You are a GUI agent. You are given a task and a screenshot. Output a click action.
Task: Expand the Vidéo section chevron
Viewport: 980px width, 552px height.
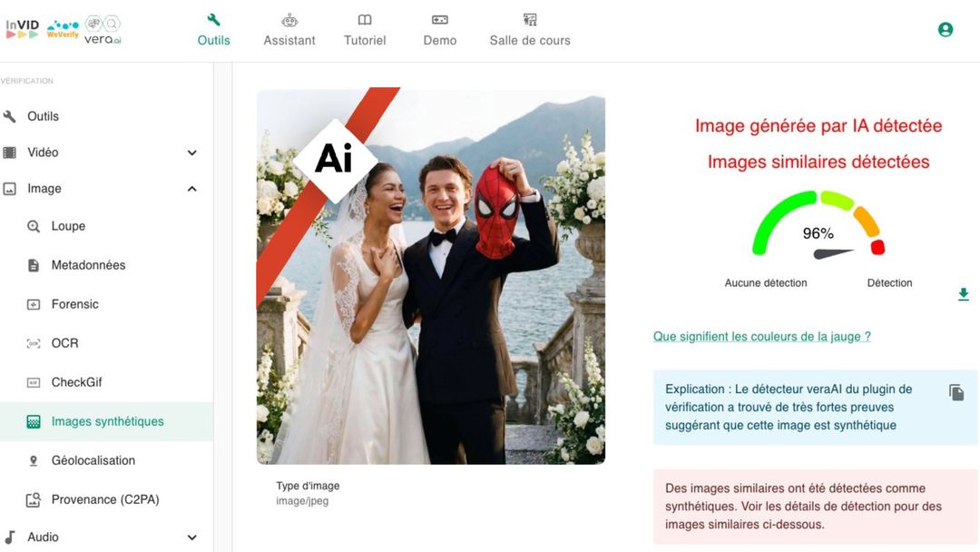pyautogui.click(x=191, y=153)
